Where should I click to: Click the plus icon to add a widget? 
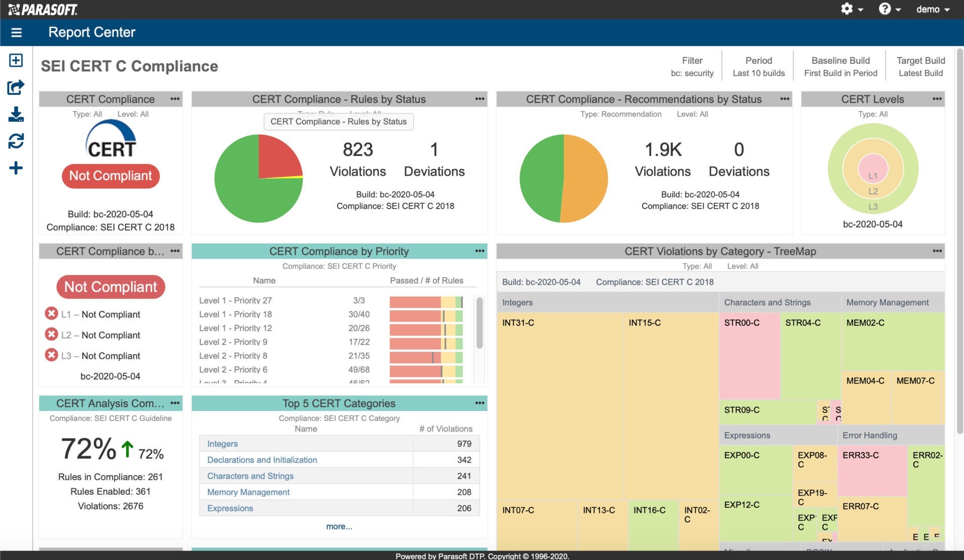[x=16, y=168]
